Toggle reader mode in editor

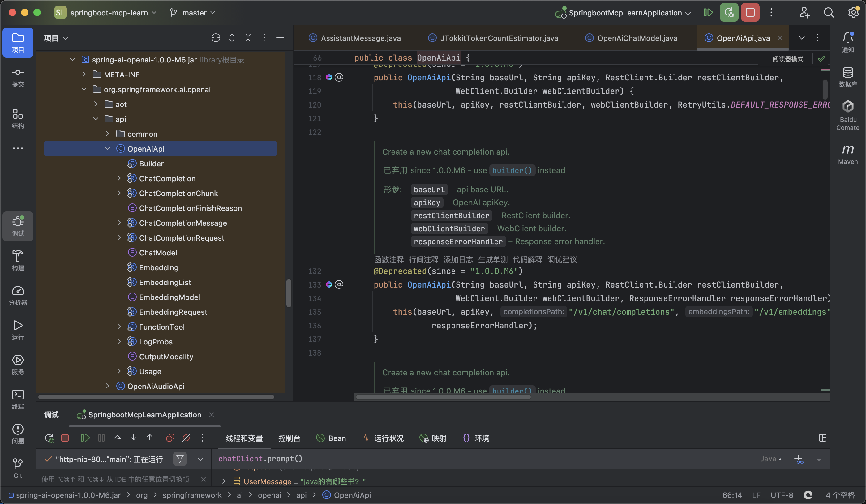coord(788,59)
